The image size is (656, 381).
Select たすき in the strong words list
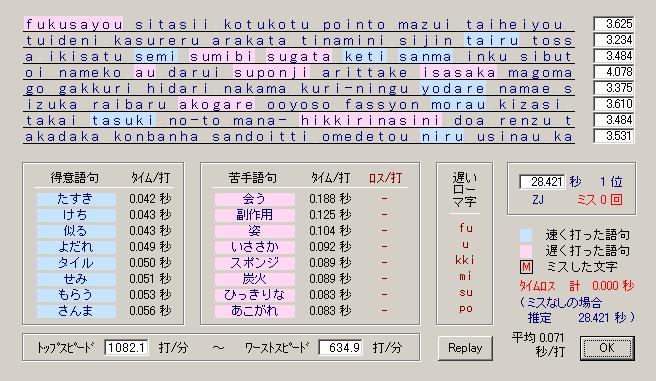(x=76, y=199)
